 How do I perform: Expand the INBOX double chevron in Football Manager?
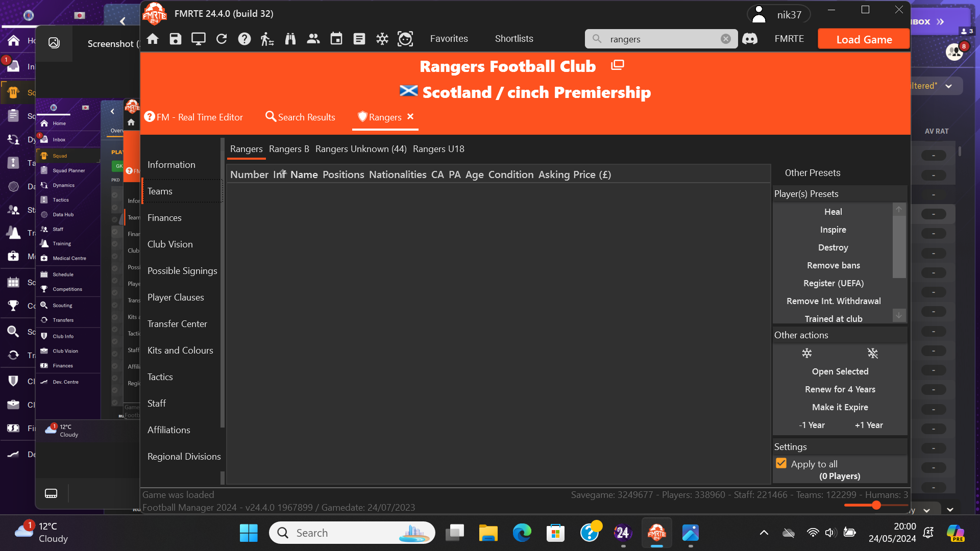[940, 22]
